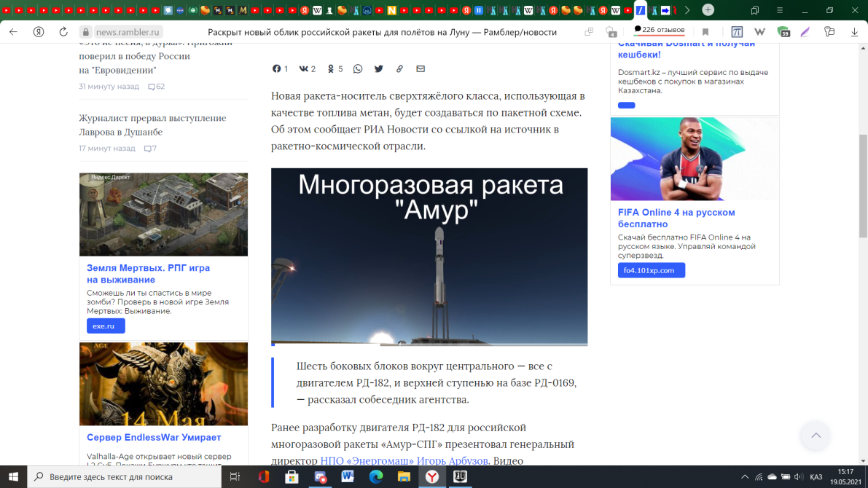
Task: Click exe.ru ad button
Action: (x=106, y=326)
